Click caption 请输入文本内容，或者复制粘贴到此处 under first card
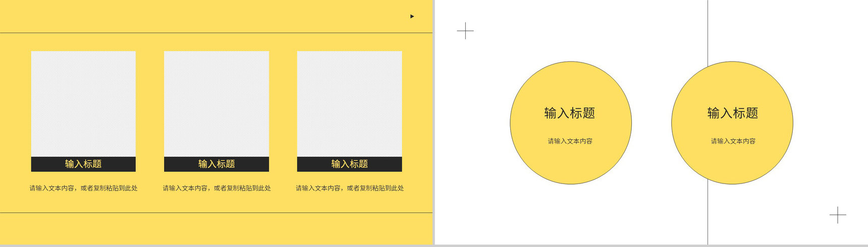The width and height of the screenshot is (868, 247). pyautogui.click(x=83, y=188)
